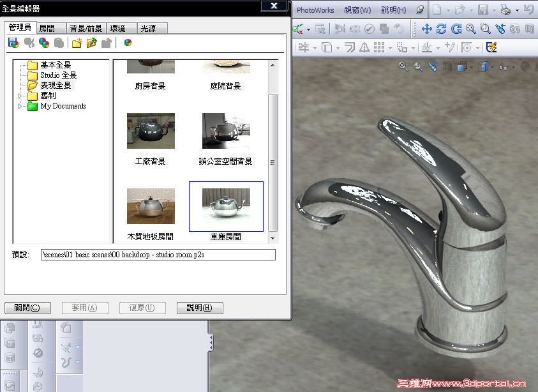Click the grayed-out Save icon in the toolbar
The height and width of the screenshot is (392, 538).
pyautogui.click(x=483, y=10)
